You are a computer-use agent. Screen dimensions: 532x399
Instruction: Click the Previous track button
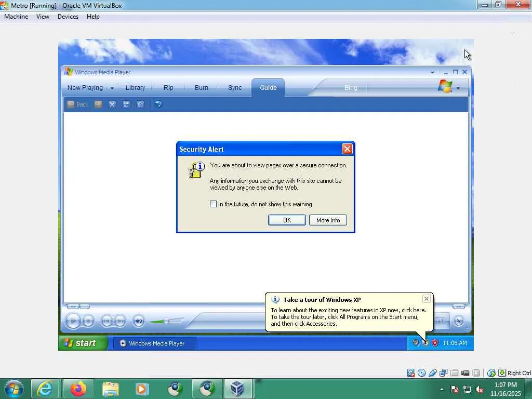click(x=107, y=321)
